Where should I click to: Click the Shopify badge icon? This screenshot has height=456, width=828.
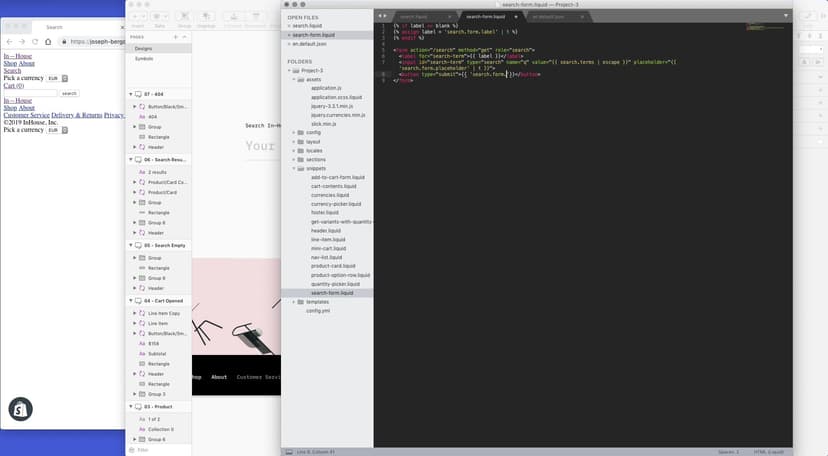(20, 409)
